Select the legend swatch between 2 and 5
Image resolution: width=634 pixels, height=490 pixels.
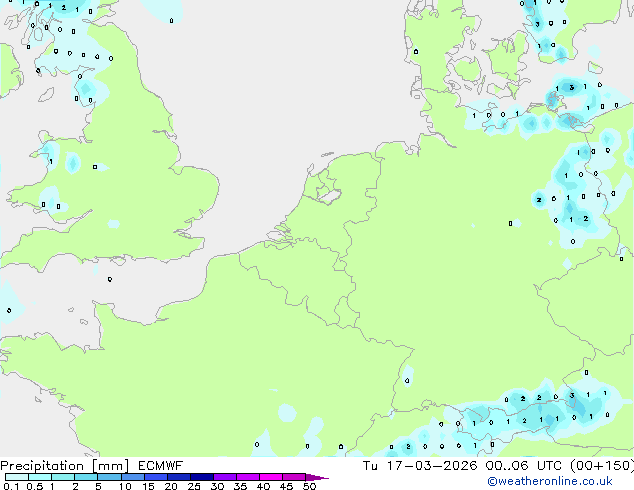[x=86, y=477]
